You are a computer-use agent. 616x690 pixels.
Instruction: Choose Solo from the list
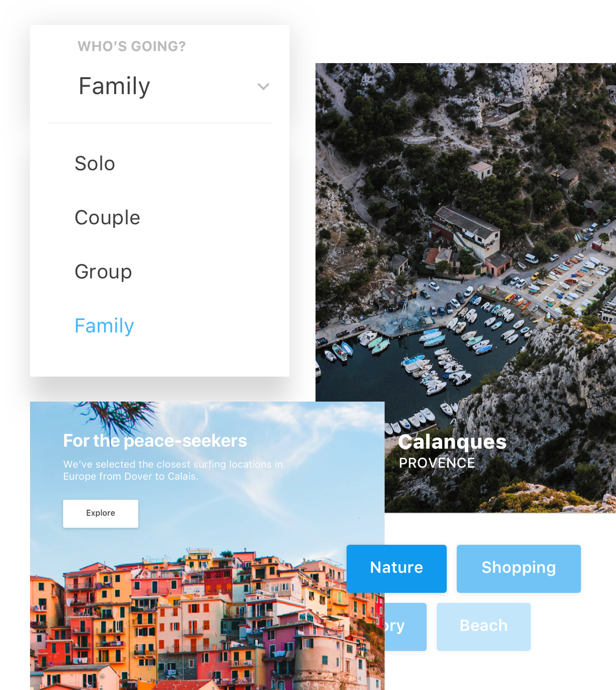pyautogui.click(x=95, y=164)
